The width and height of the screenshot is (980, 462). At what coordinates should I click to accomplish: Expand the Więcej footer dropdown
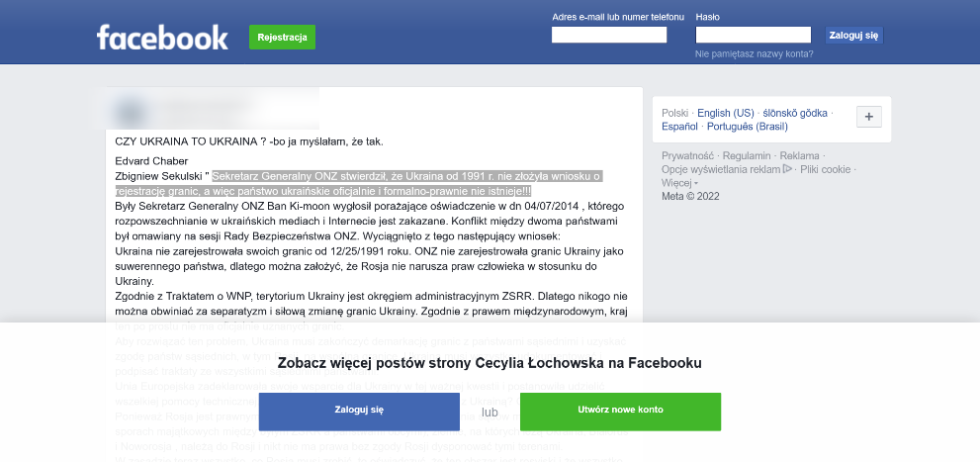pos(680,183)
